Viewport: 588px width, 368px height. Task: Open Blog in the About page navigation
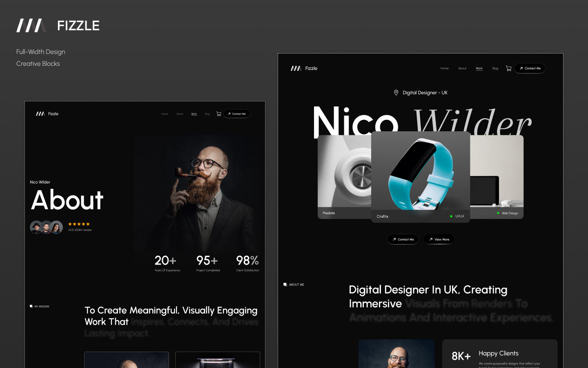(x=207, y=114)
